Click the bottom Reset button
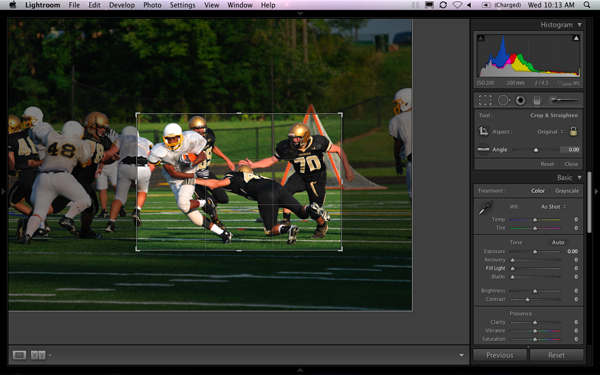Screen dimensions: 600x375 click(x=556, y=355)
